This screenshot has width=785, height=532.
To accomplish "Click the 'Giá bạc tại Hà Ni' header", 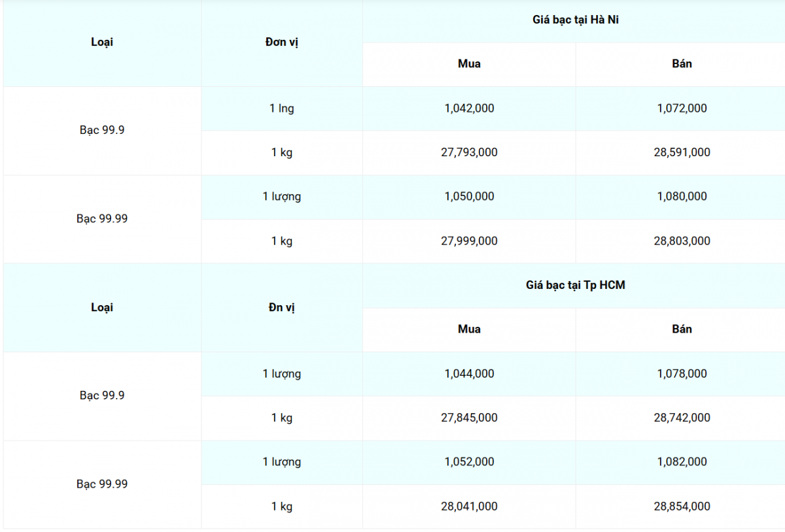I will tap(576, 20).
